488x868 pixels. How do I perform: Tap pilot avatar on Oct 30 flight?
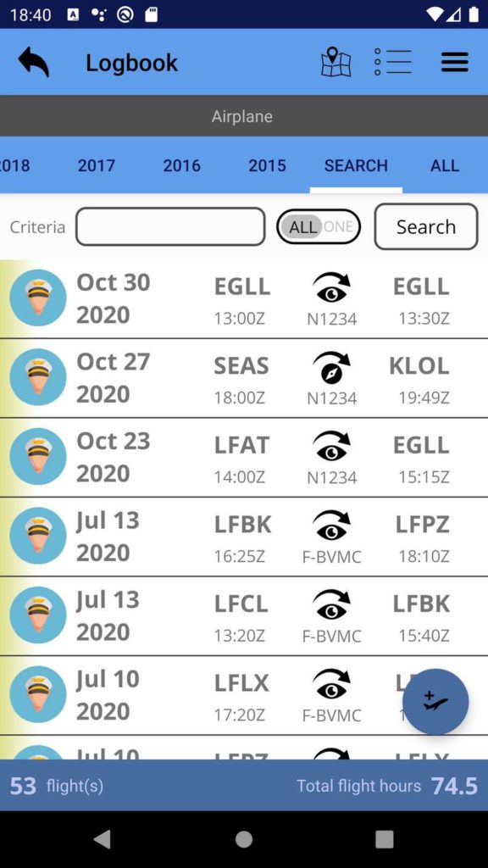38,298
